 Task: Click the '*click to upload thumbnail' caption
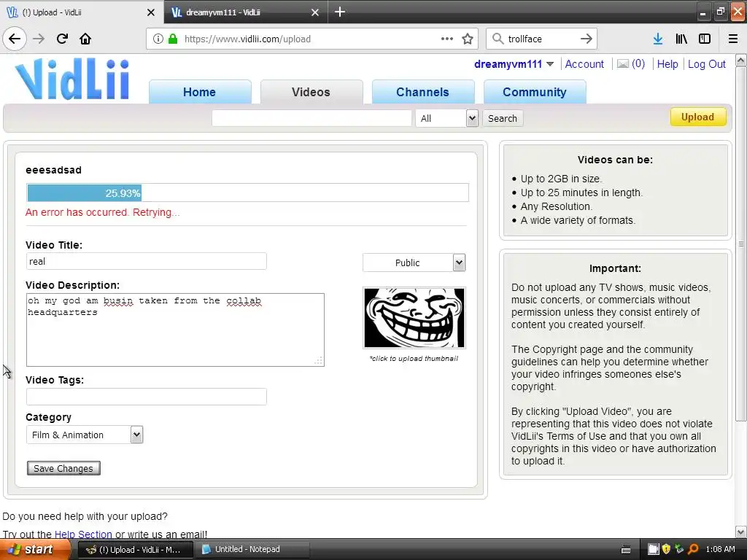coord(414,358)
